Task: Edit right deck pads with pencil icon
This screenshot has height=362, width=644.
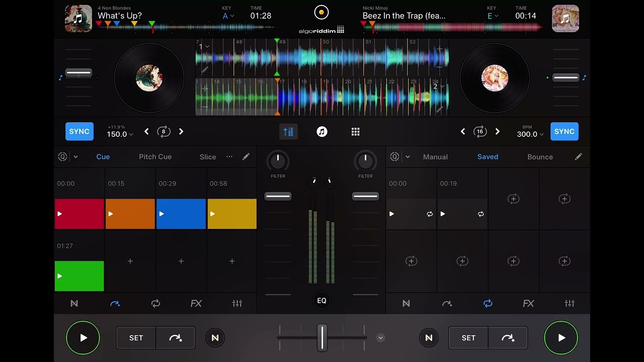Action: tap(579, 157)
